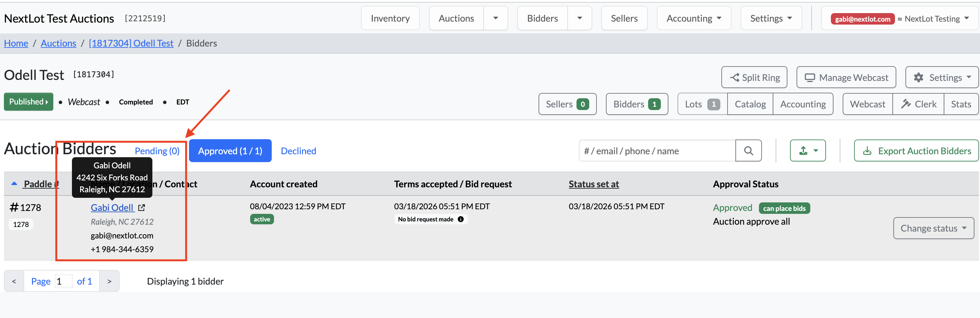Click the Auctions breadcrumb link
The image size is (980, 318).
(58, 43)
